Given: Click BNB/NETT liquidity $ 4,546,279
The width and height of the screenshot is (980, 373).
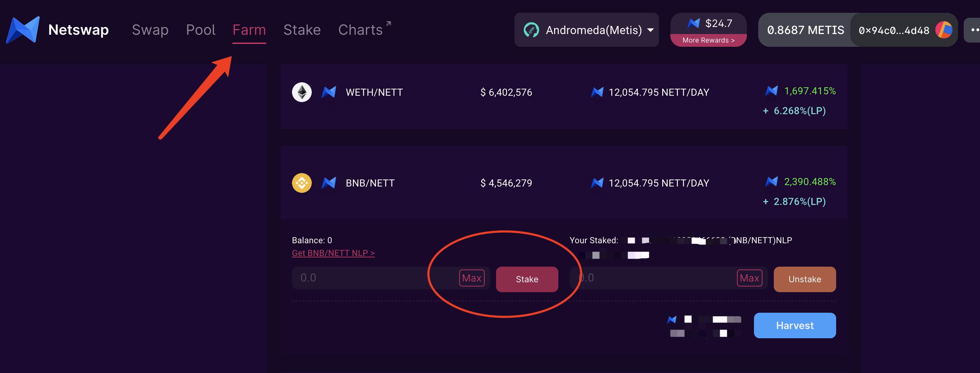Looking at the screenshot, I should (x=506, y=183).
